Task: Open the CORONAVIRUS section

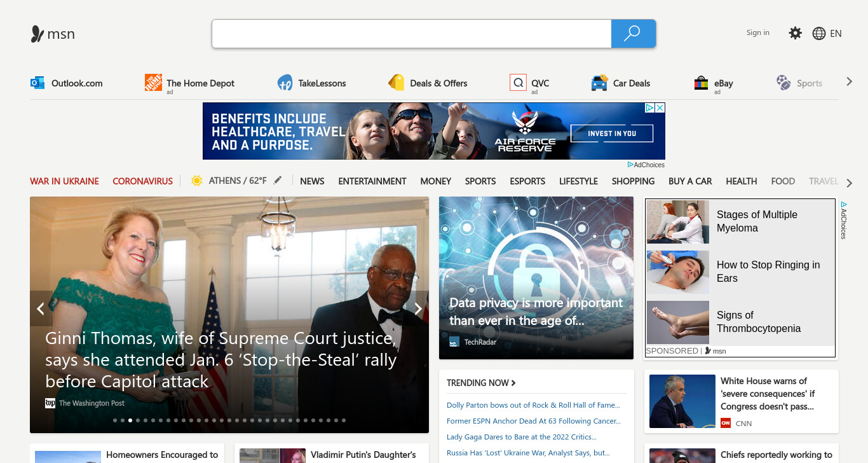Action: coord(143,181)
